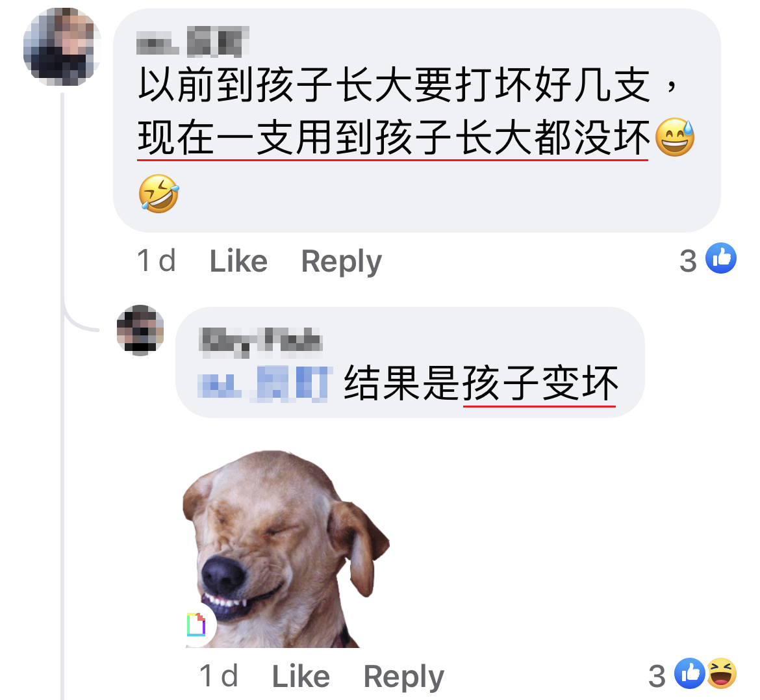Click the blue tagged name in the reply
Image resolution: width=760 pixels, height=700 pixels.
[266, 383]
